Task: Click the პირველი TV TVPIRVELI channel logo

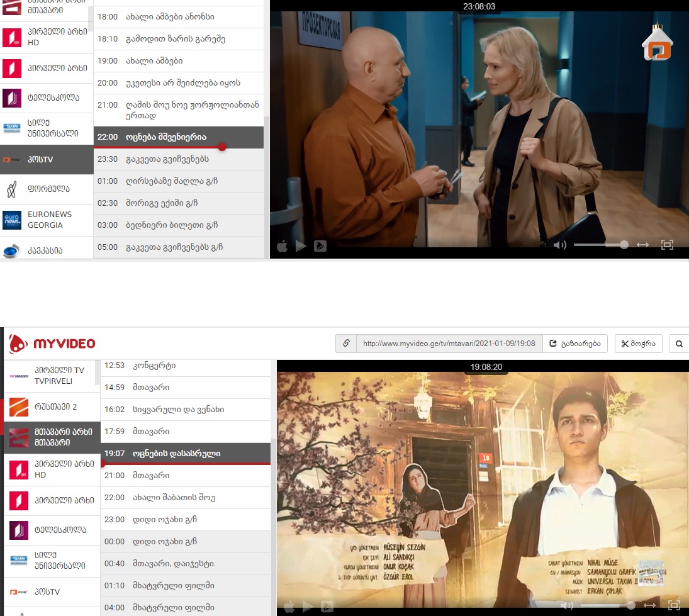Action: click(19, 376)
